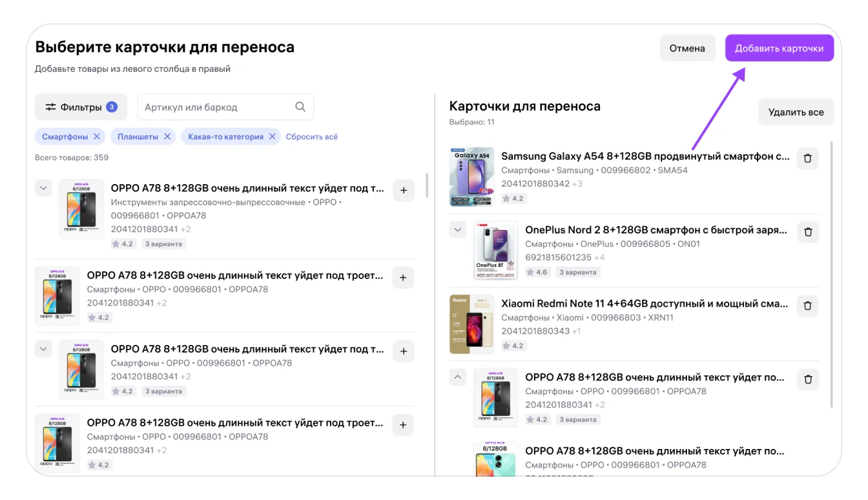Expand variants of the topmost left OPPO A78

point(43,189)
